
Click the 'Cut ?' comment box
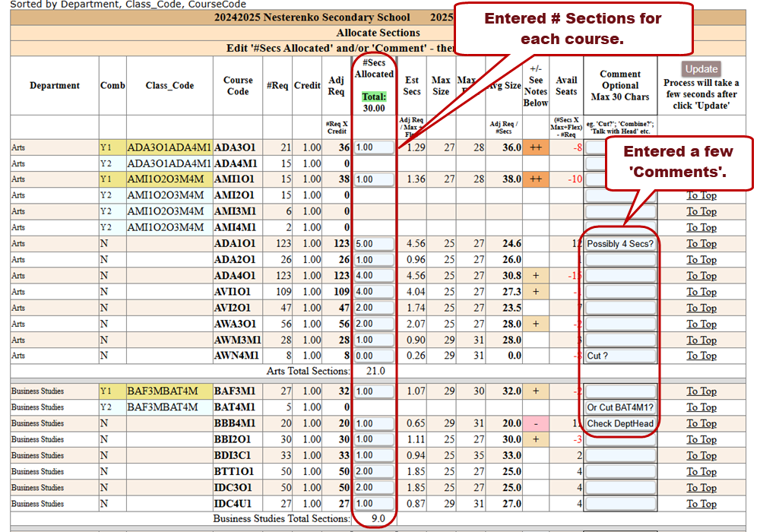620,356
